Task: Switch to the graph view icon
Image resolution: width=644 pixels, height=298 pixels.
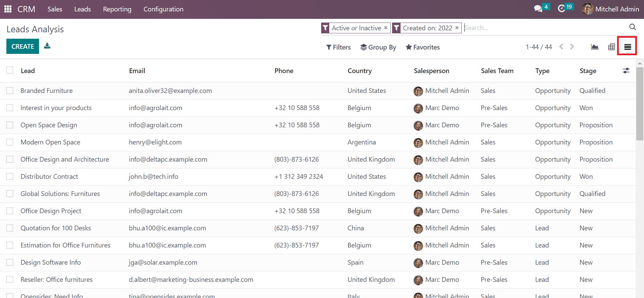Action: (x=595, y=47)
